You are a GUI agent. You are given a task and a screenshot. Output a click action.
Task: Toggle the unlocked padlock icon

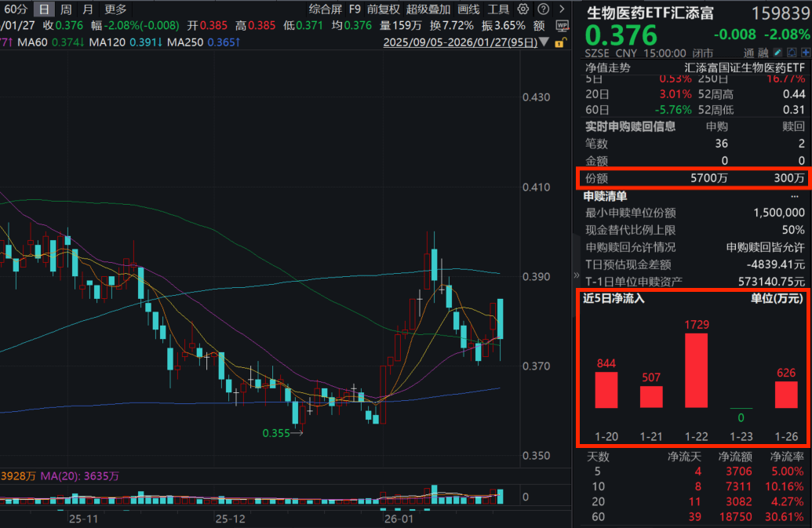559,42
